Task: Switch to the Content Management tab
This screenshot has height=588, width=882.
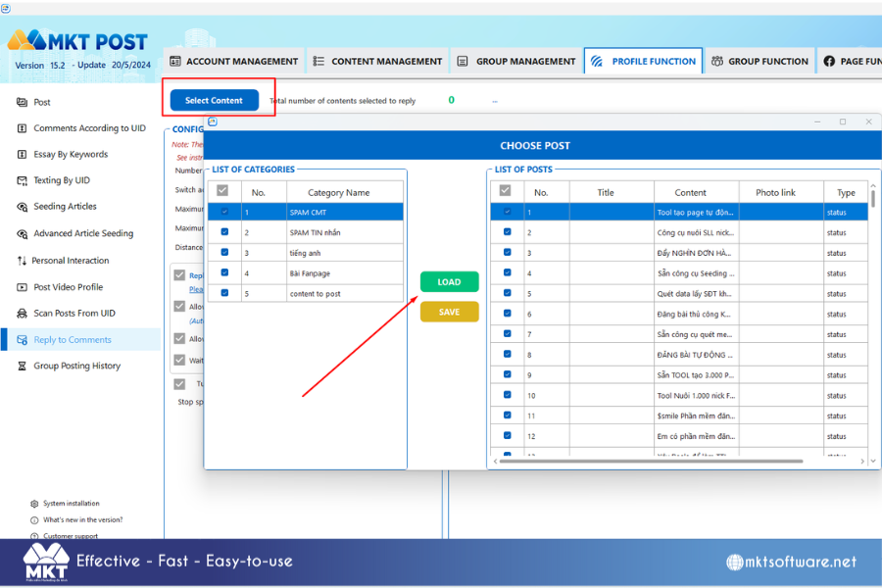Action: (378, 62)
